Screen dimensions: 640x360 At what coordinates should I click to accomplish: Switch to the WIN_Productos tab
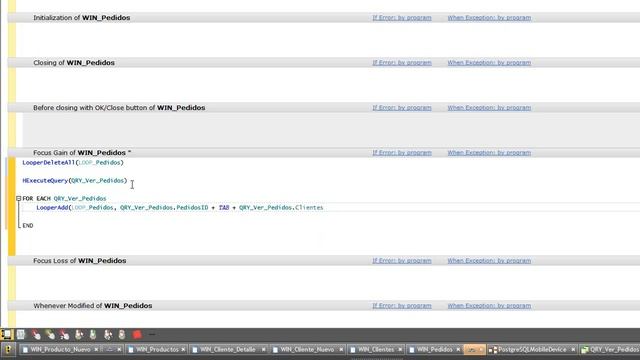(x=157, y=349)
